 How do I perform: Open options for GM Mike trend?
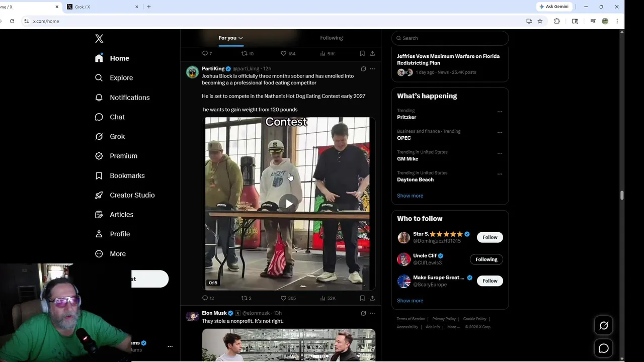coord(500,153)
